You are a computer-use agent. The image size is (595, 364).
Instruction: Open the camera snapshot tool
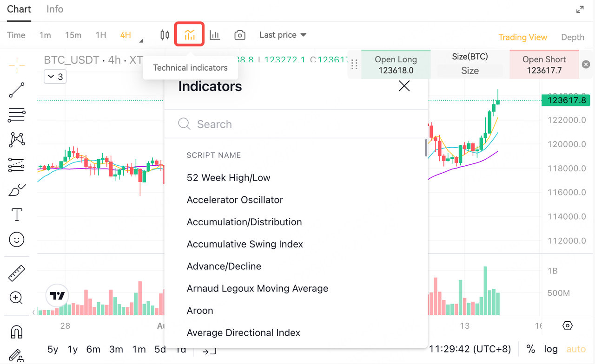pyautogui.click(x=240, y=34)
